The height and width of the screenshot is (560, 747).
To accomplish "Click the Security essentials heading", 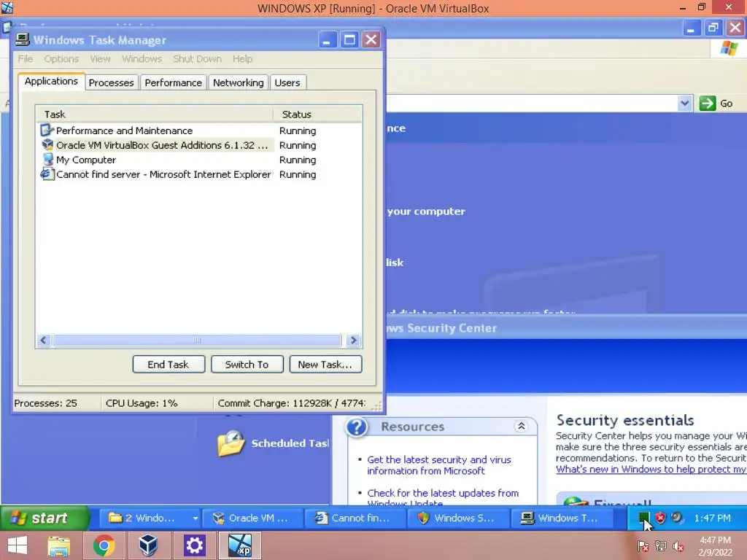I will [625, 420].
